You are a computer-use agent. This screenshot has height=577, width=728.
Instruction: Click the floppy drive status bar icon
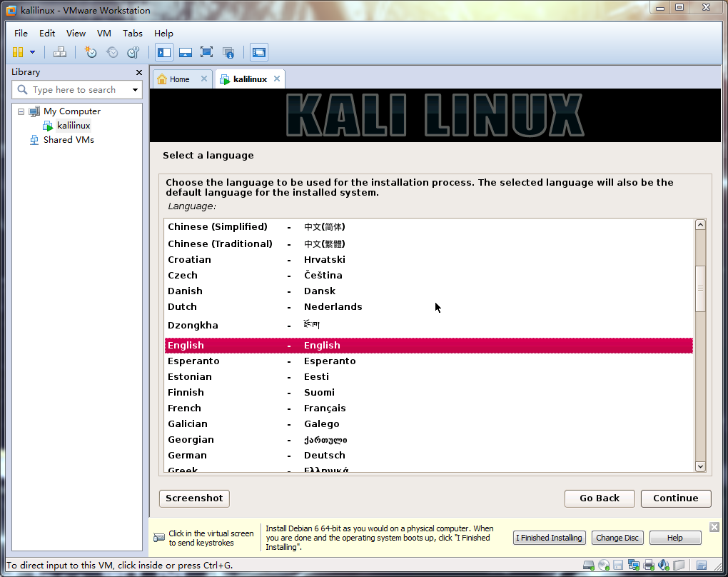point(618,566)
